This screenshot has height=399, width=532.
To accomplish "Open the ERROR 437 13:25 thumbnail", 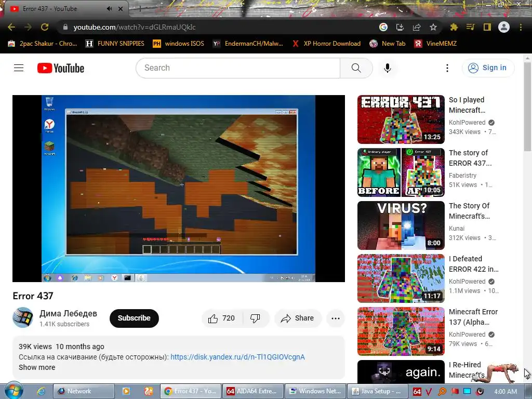I will click(x=401, y=119).
